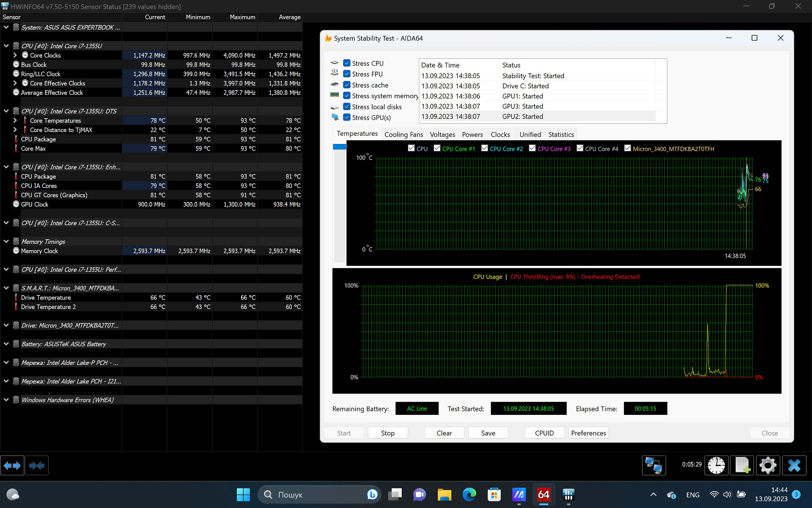
Task: Uncheck Micron_3400 graph checkbox
Action: click(x=628, y=148)
